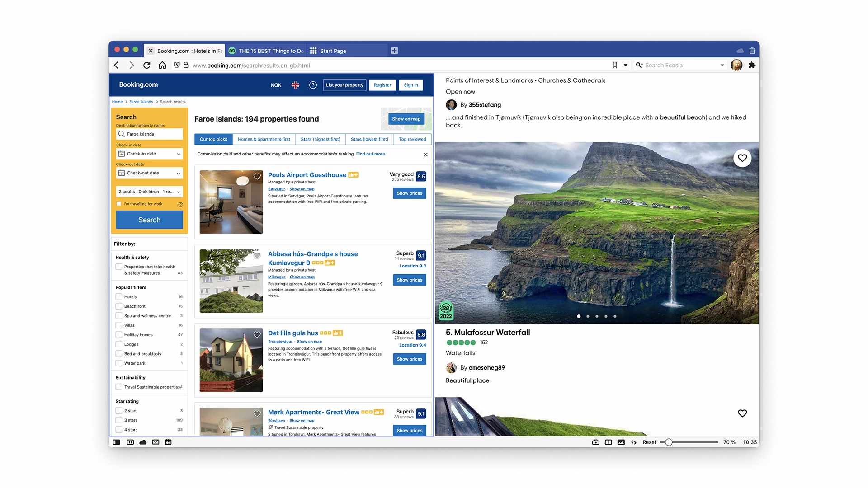Tick I'm travelling for work checkbox
The width and height of the screenshot is (868, 488).
pyautogui.click(x=119, y=204)
